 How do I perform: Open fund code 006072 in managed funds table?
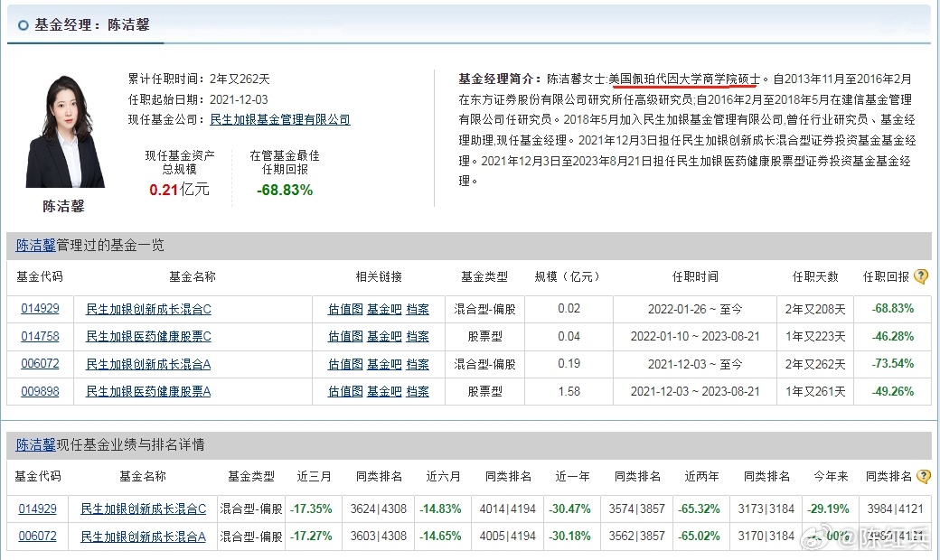click(x=40, y=364)
